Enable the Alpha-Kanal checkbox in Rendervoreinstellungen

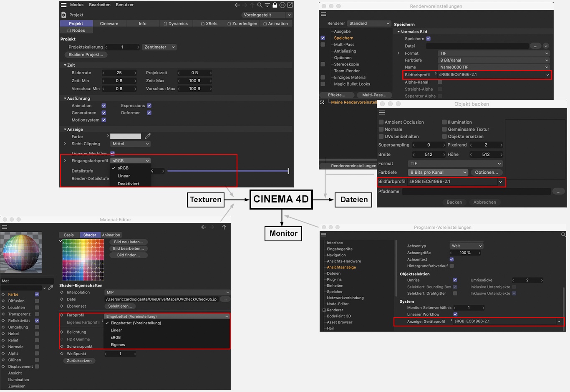point(440,82)
